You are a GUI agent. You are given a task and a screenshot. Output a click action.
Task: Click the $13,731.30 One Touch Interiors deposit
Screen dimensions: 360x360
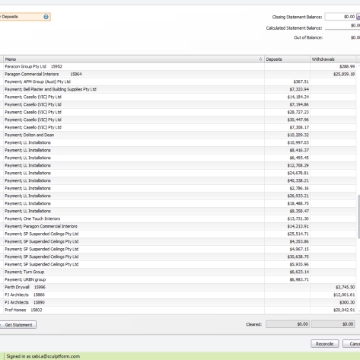pyautogui.click(x=298, y=219)
